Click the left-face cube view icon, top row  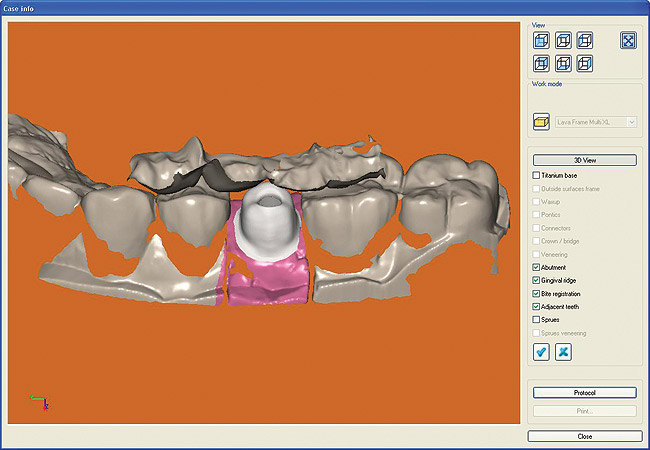(541, 41)
